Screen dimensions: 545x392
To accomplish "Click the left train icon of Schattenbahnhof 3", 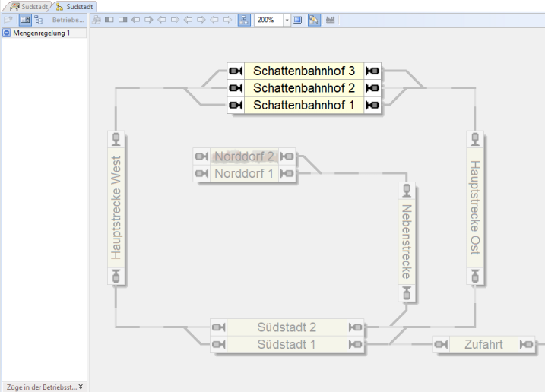I will (x=236, y=71).
